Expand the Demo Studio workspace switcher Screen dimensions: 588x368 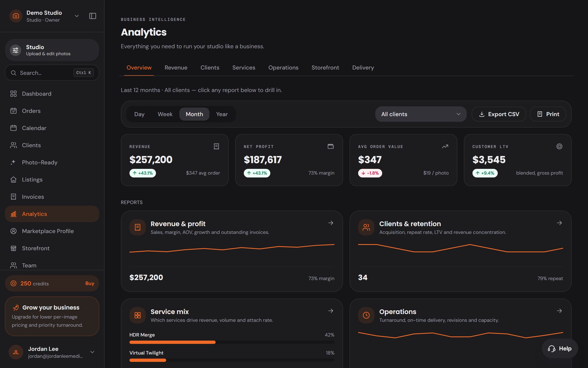pyautogui.click(x=77, y=16)
